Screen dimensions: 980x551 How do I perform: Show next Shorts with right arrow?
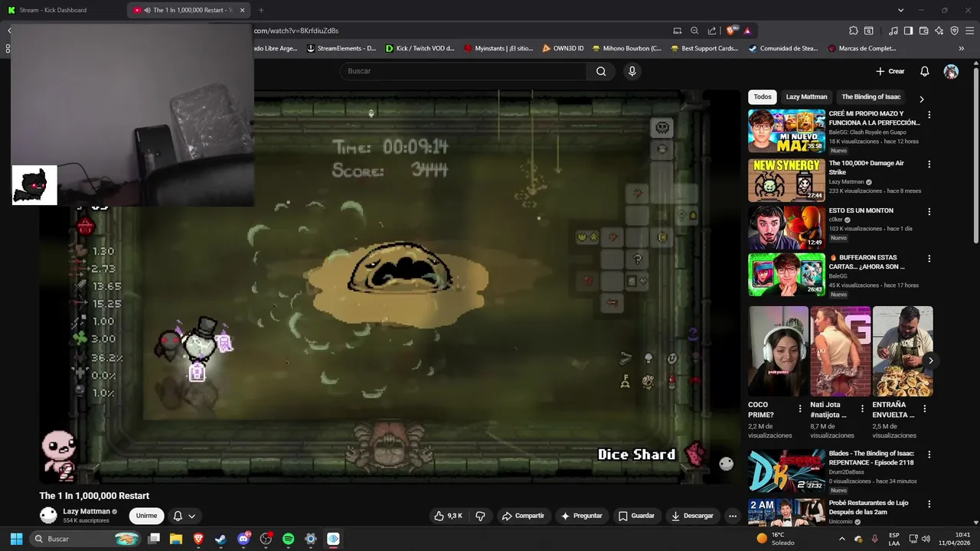(x=930, y=360)
